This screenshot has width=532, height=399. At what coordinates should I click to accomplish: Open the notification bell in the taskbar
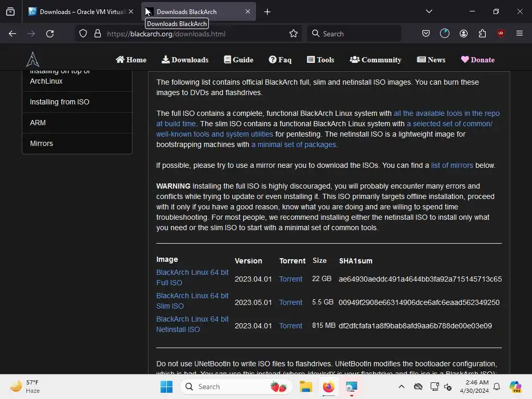pos(497,387)
